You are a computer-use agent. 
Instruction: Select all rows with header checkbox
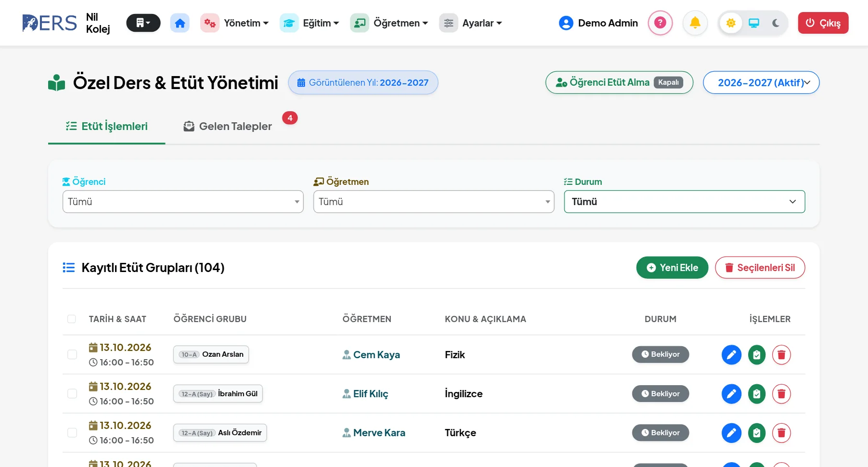72,319
